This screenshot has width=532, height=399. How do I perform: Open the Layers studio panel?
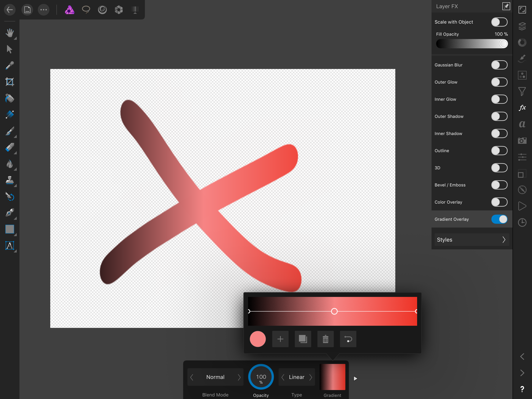coord(522,26)
